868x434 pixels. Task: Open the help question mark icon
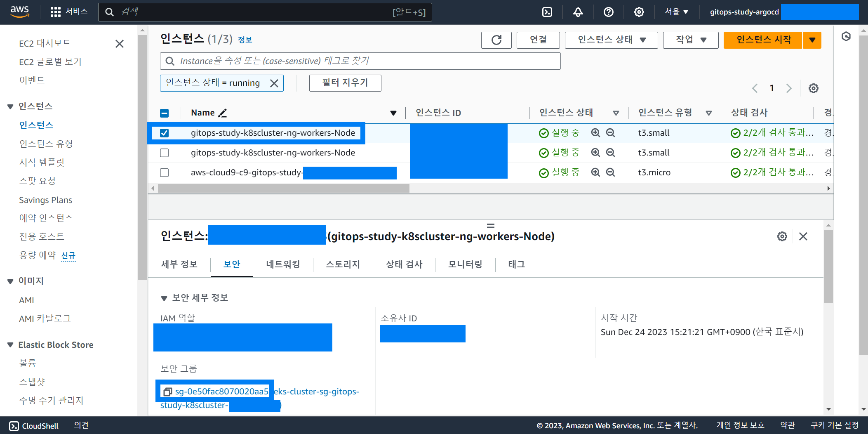point(609,12)
